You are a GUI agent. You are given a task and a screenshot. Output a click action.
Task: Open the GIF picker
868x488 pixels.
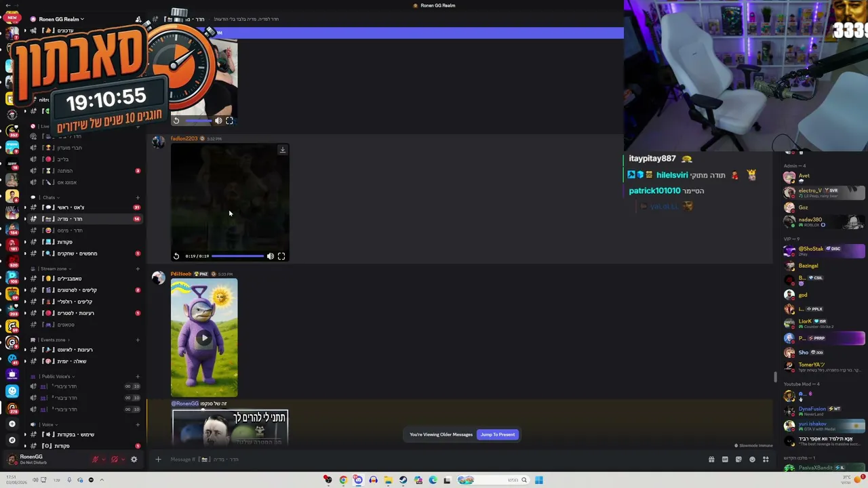(725, 460)
